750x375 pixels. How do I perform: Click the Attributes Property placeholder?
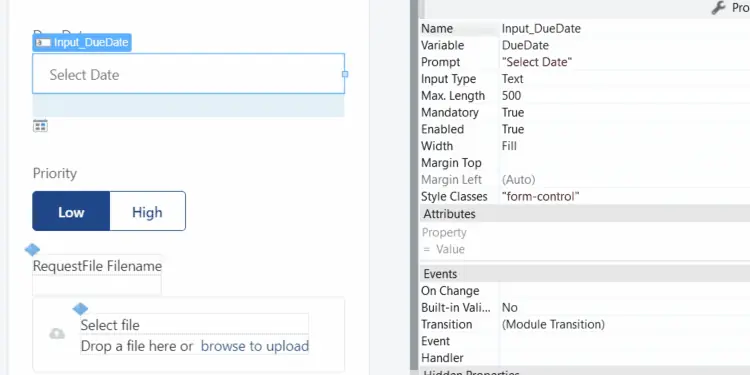coord(444,232)
